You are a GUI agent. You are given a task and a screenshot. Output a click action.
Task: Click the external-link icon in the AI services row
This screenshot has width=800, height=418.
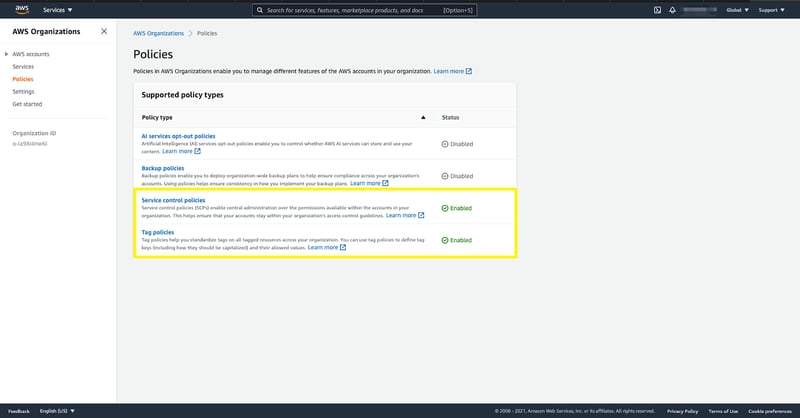pyautogui.click(x=197, y=151)
